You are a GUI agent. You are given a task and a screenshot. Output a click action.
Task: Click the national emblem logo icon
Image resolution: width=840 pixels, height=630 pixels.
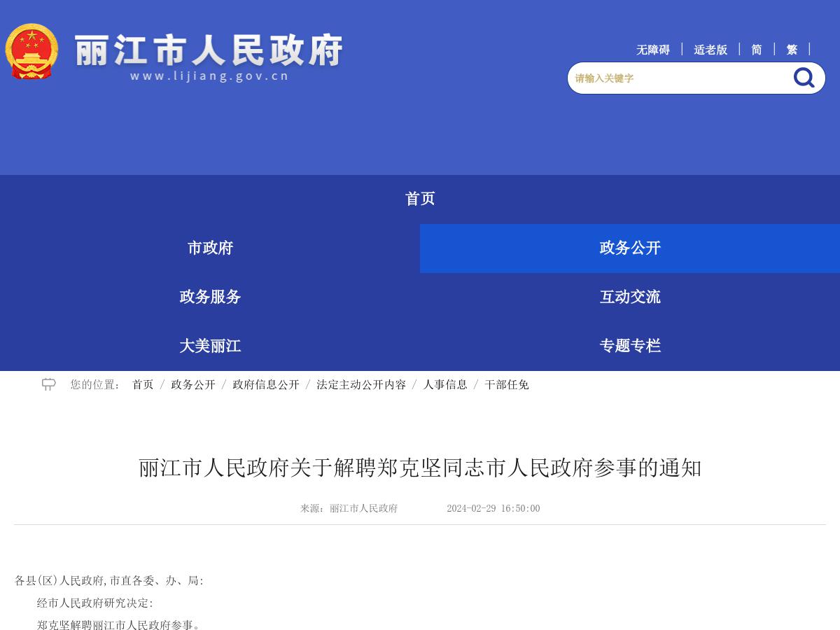(31, 50)
